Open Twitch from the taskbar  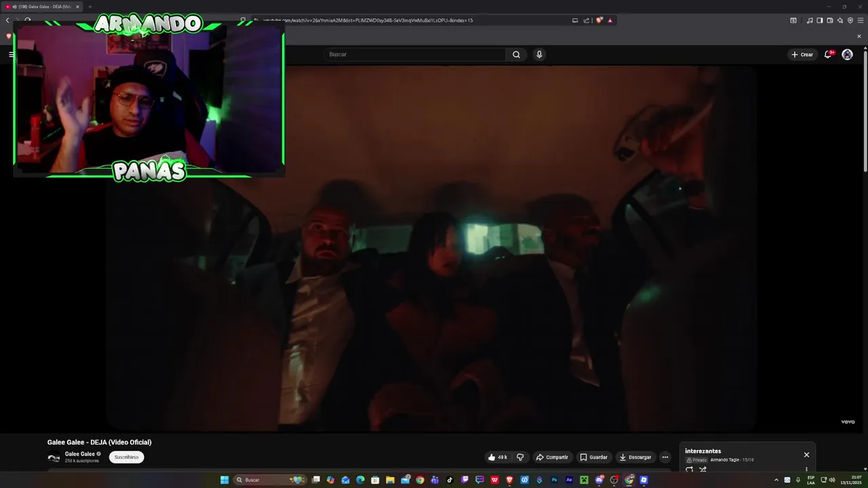[465, 480]
